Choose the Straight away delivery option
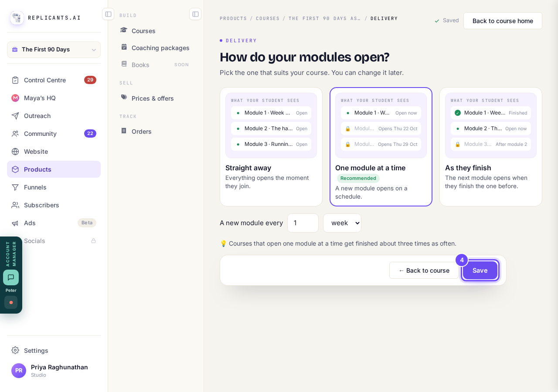 pos(271,147)
